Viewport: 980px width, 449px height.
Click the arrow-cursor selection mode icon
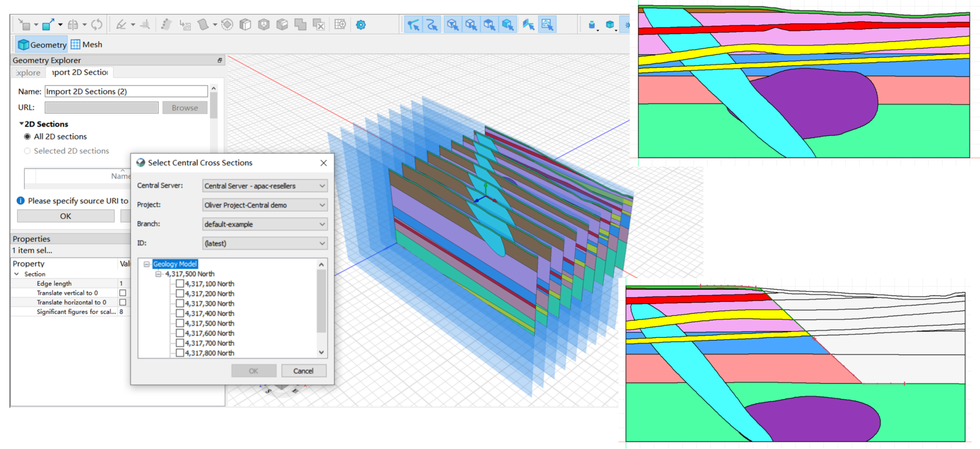point(414,25)
